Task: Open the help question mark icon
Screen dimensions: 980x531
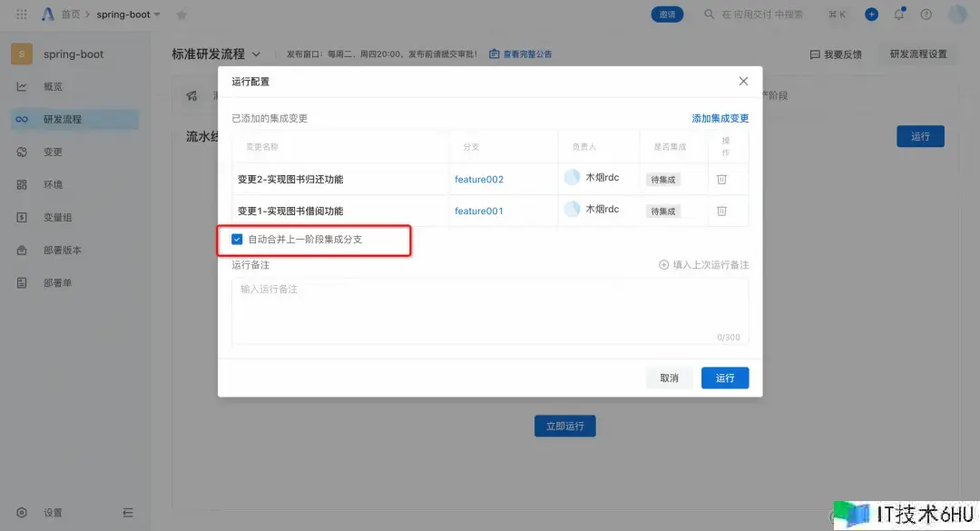Action: [926, 15]
